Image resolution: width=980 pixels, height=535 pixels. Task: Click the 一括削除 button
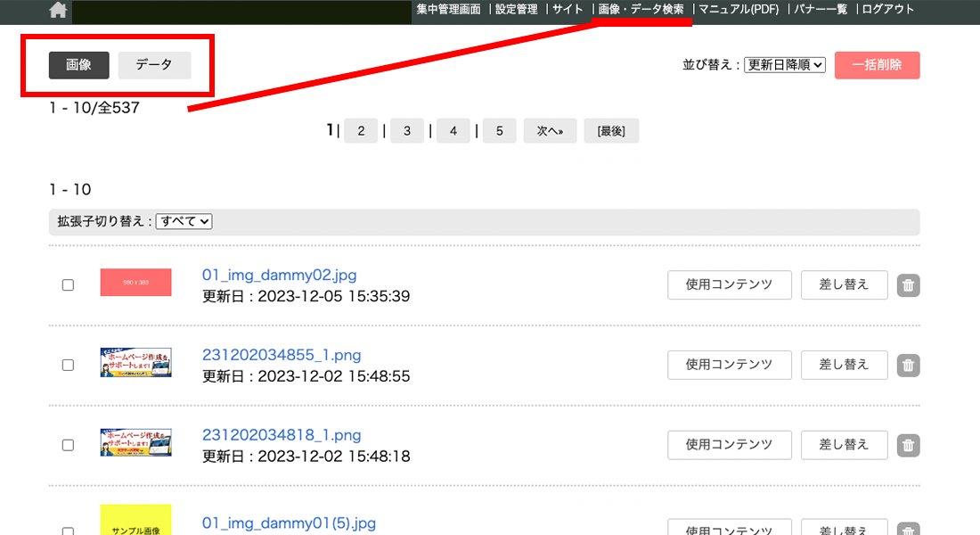point(877,65)
